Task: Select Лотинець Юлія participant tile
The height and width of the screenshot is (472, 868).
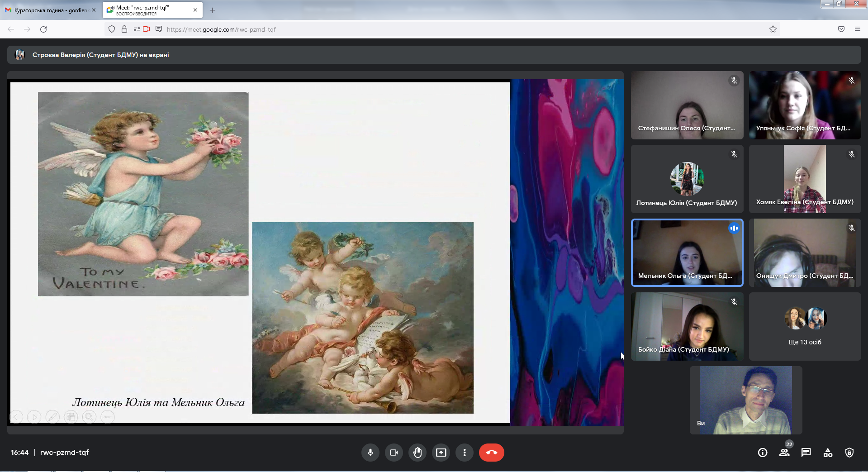Action: pos(687,179)
